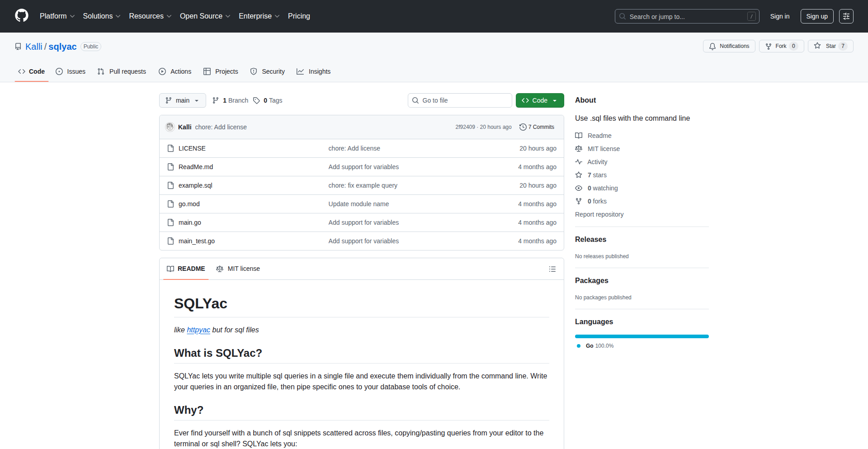Switch to the Issues tab
Image resolution: width=868 pixels, height=449 pixels.
(71, 71)
